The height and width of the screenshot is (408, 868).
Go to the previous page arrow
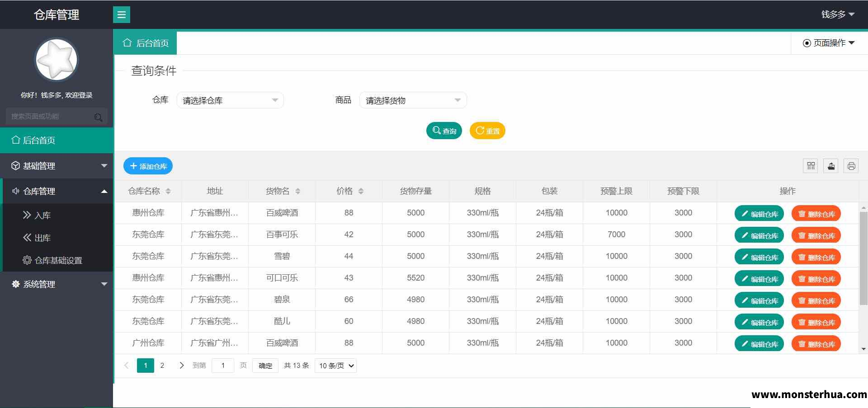pyautogui.click(x=127, y=366)
